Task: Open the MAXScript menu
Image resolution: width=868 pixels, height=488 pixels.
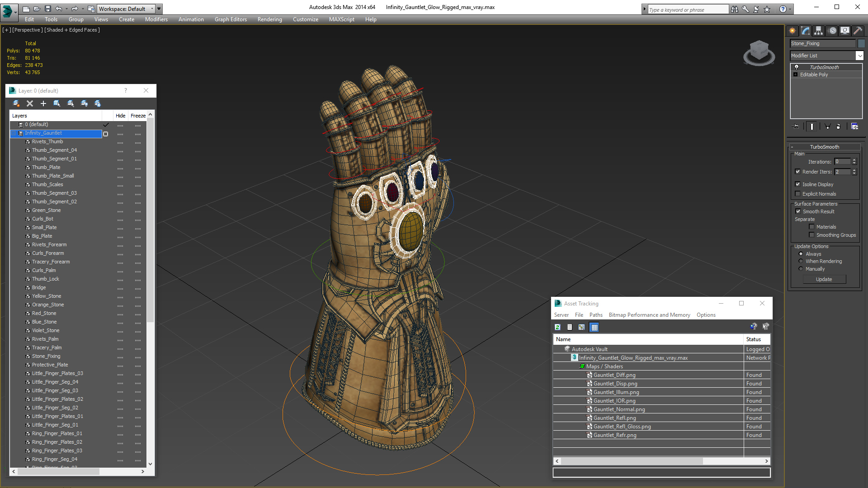Action: pos(341,19)
